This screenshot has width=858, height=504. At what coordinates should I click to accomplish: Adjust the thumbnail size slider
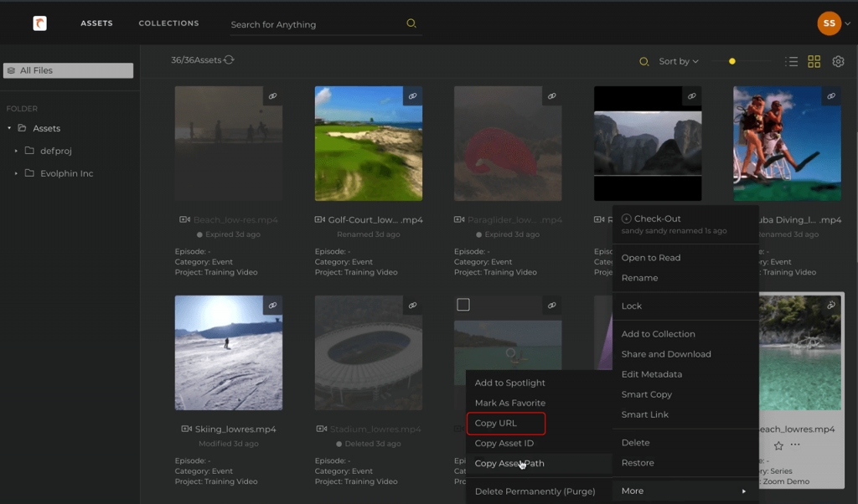pyautogui.click(x=731, y=61)
